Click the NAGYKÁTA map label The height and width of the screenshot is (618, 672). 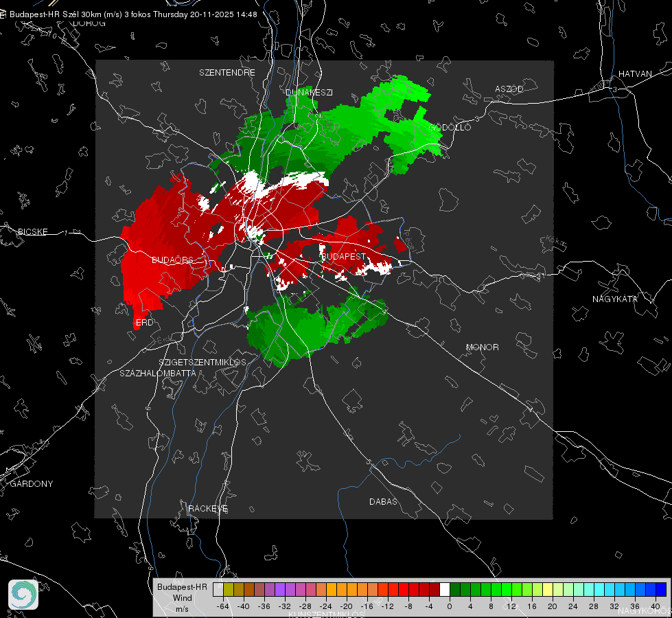coord(615,299)
